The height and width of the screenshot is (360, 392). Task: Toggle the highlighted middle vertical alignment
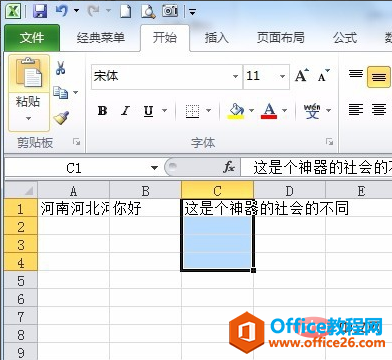coord(378,77)
